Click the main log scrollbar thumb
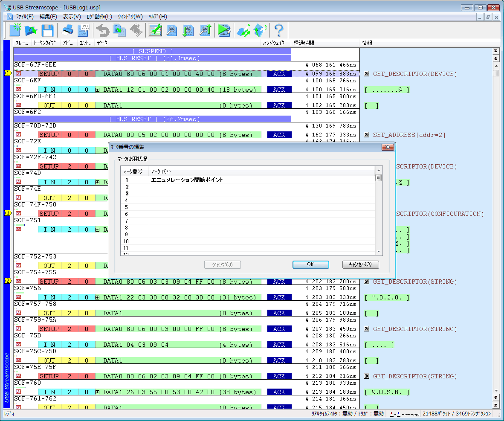The height and width of the screenshot is (421, 504). point(495,73)
